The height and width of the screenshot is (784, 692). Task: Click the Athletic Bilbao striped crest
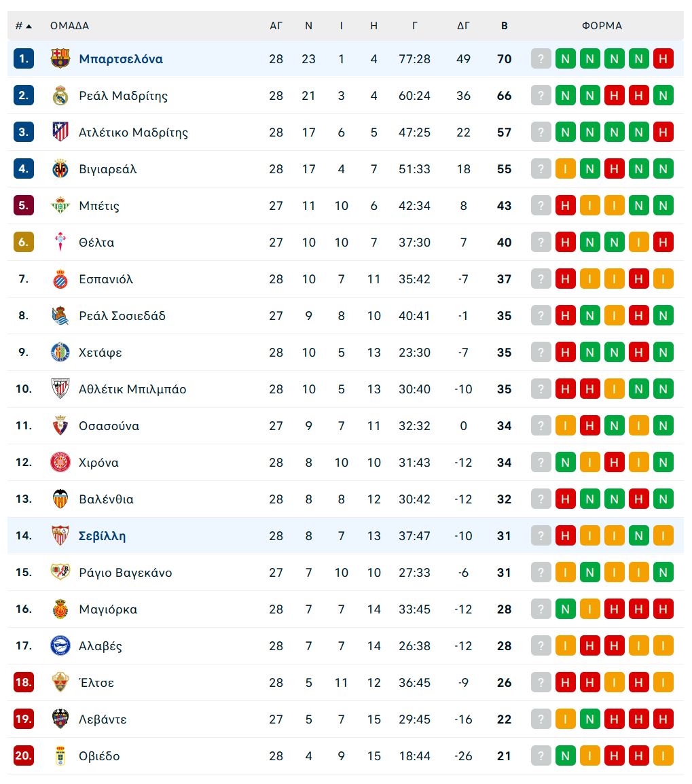click(x=60, y=389)
